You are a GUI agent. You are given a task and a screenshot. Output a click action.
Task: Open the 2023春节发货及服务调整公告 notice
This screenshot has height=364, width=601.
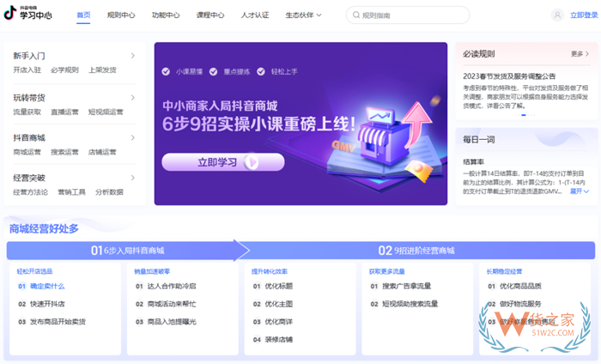509,76
